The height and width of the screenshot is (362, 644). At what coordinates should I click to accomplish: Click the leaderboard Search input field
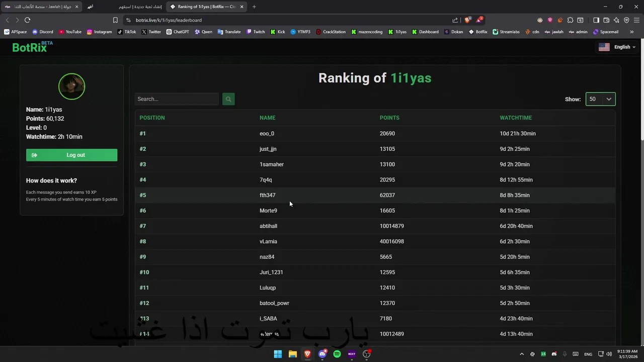[x=177, y=99]
